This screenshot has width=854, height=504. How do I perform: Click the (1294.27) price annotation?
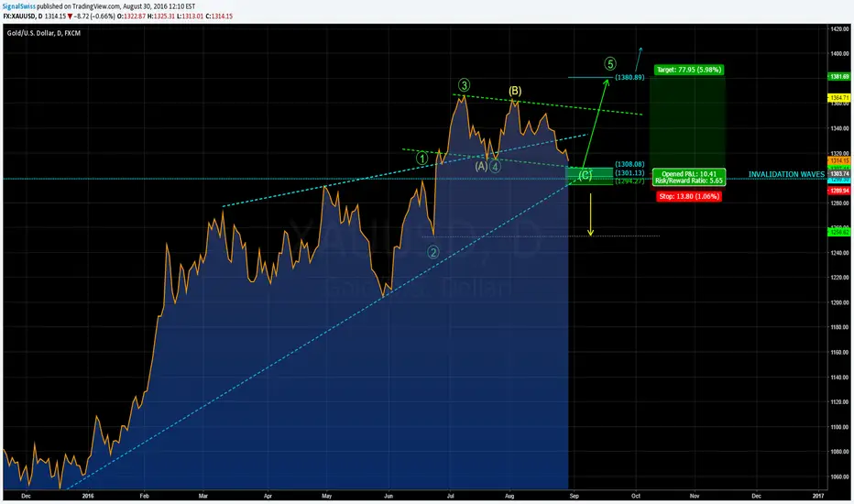point(630,181)
